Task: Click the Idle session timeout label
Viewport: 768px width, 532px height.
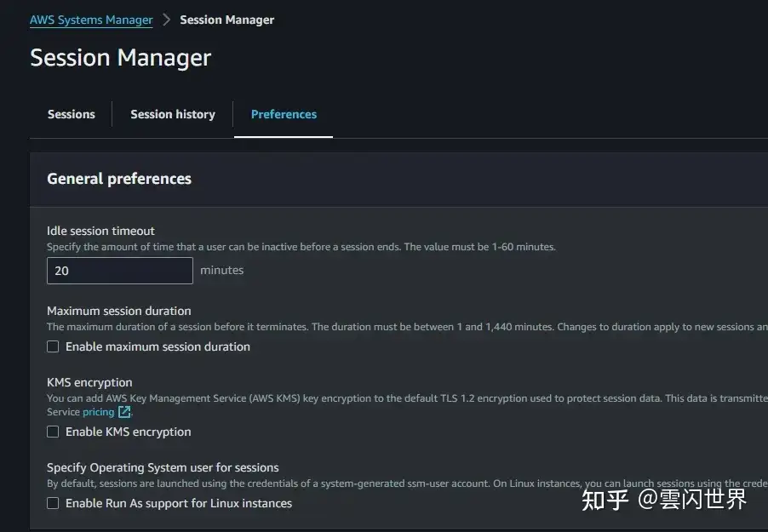Action: coord(100,231)
